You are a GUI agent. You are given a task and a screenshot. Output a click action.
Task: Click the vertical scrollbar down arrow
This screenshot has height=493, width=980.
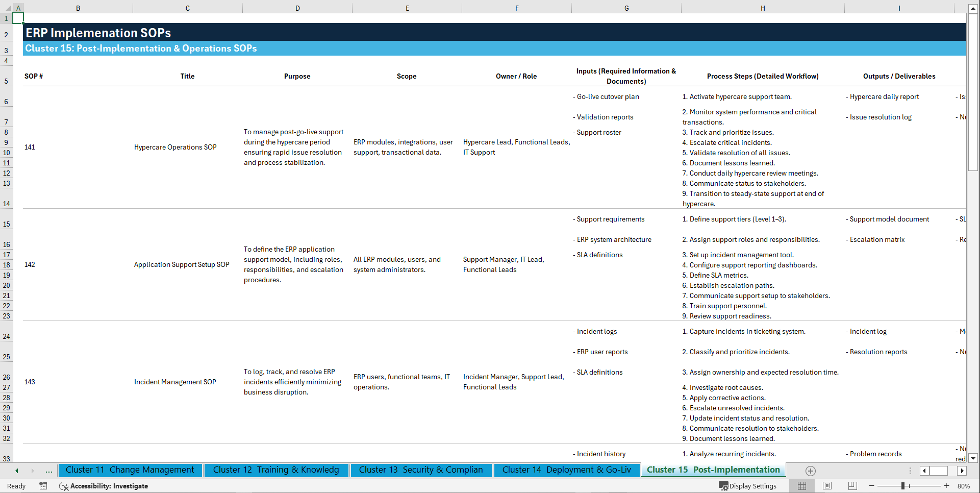[x=973, y=458]
